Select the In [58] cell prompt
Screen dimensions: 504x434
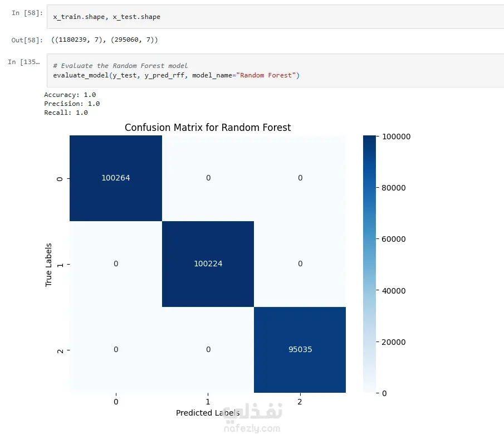pos(27,13)
